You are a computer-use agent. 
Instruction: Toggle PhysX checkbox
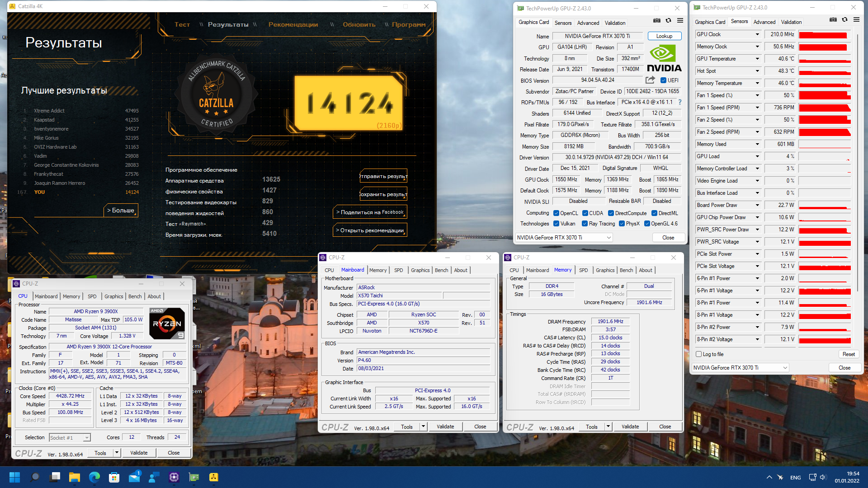point(622,224)
